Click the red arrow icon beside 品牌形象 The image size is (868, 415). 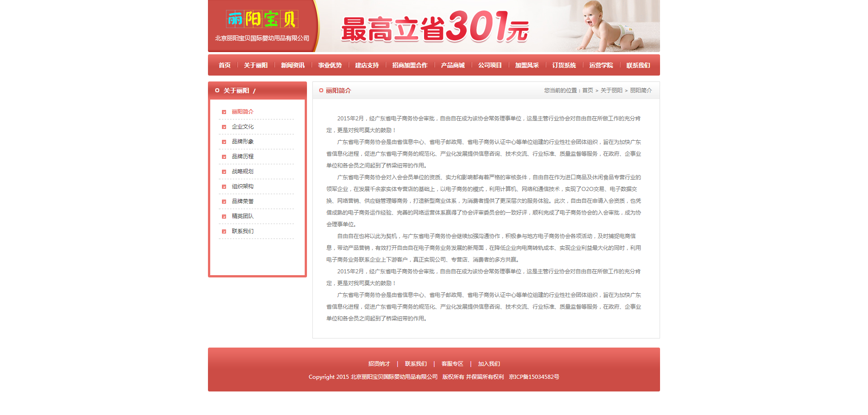point(224,142)
